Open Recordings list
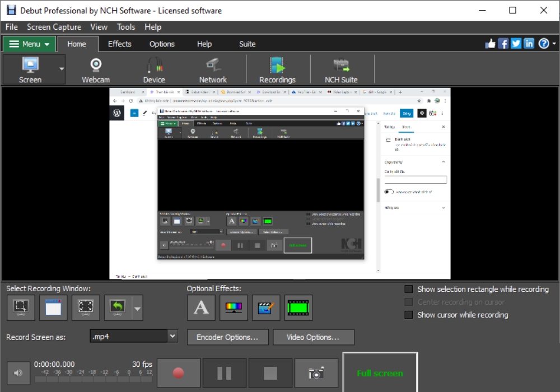560x392 pixels. (x=278, y=71)
